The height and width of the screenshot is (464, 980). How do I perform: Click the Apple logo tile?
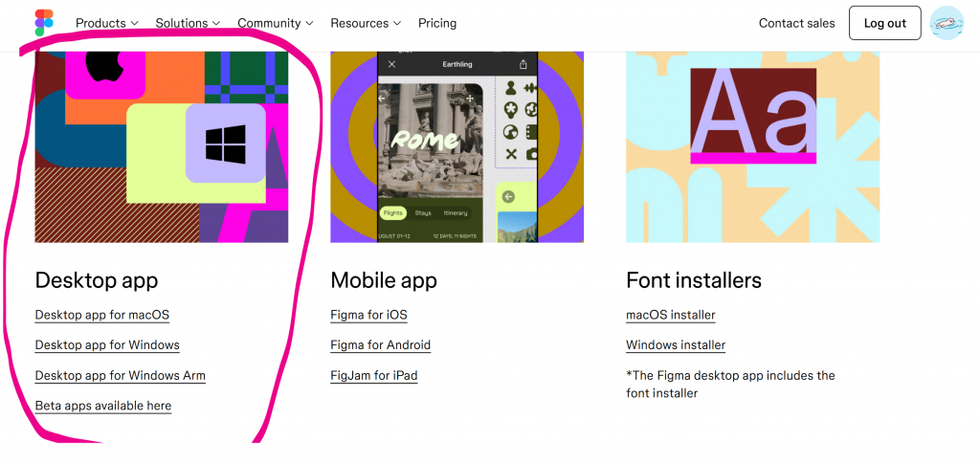coord(105,74)
